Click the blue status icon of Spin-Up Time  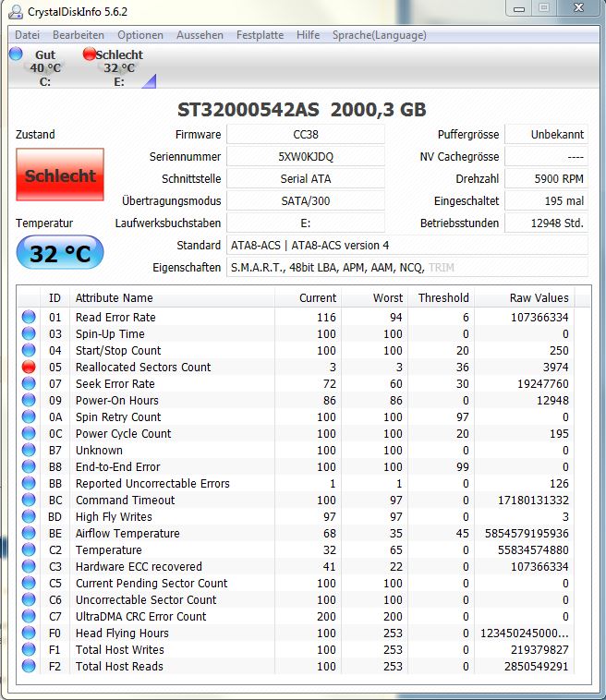29,333
